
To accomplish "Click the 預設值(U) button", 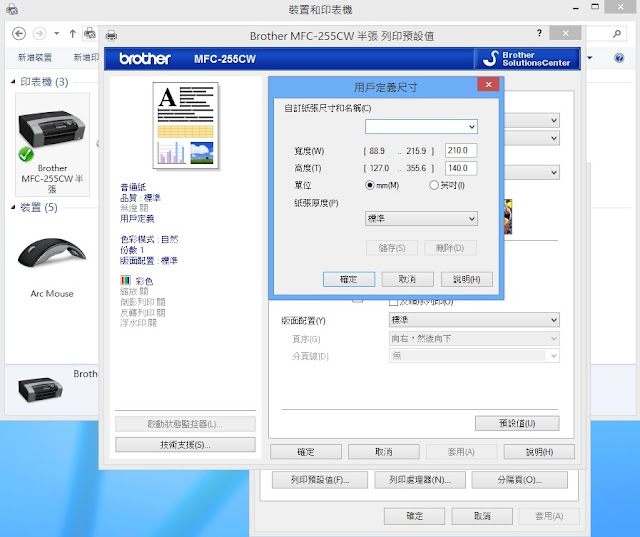I will click(517, 423).
